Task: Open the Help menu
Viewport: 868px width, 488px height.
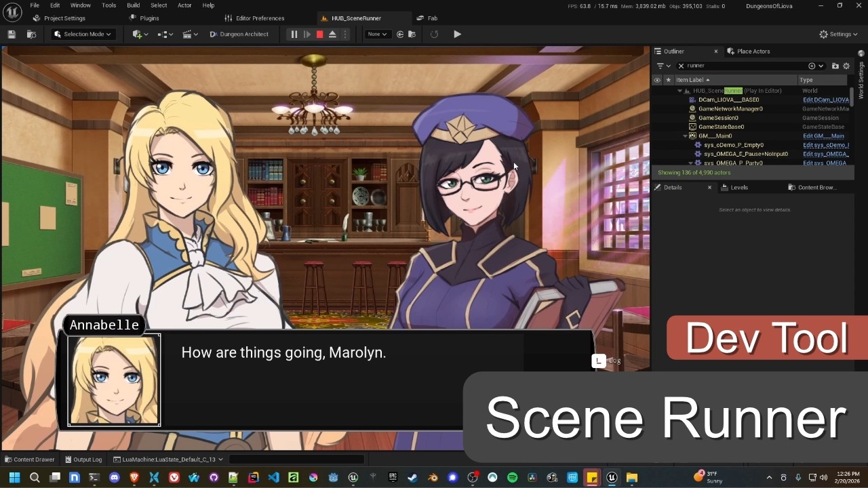Action: [208, 5]
